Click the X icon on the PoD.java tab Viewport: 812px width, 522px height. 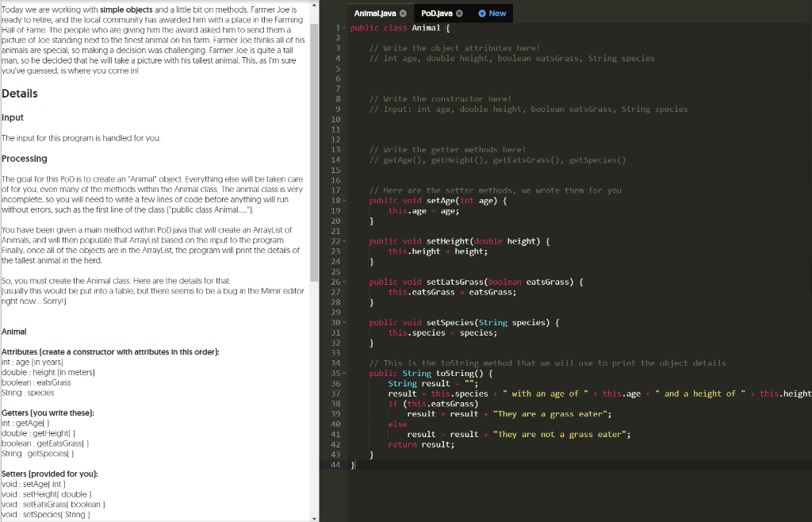tap(459, 13)
